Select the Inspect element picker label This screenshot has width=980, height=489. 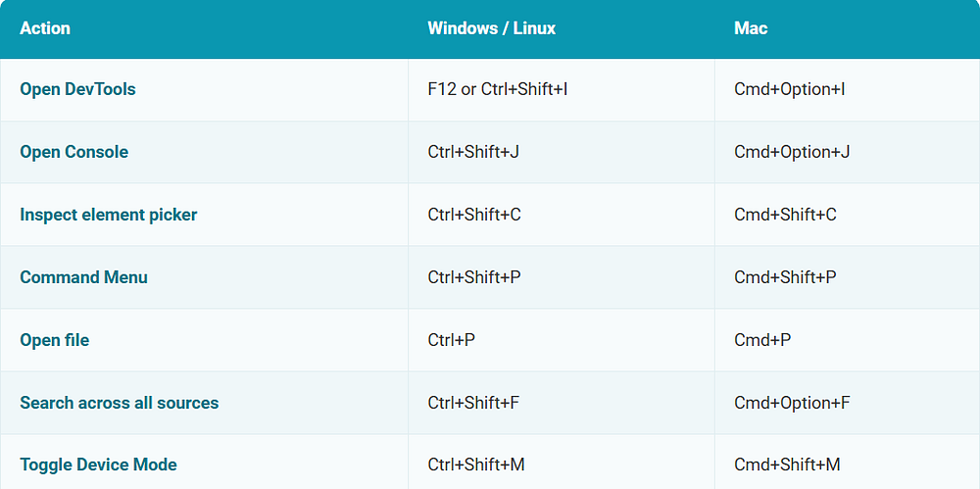(108, 215)
